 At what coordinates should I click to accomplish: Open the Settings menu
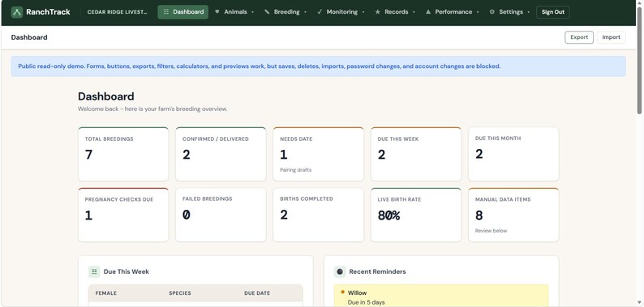pos(509,12)
